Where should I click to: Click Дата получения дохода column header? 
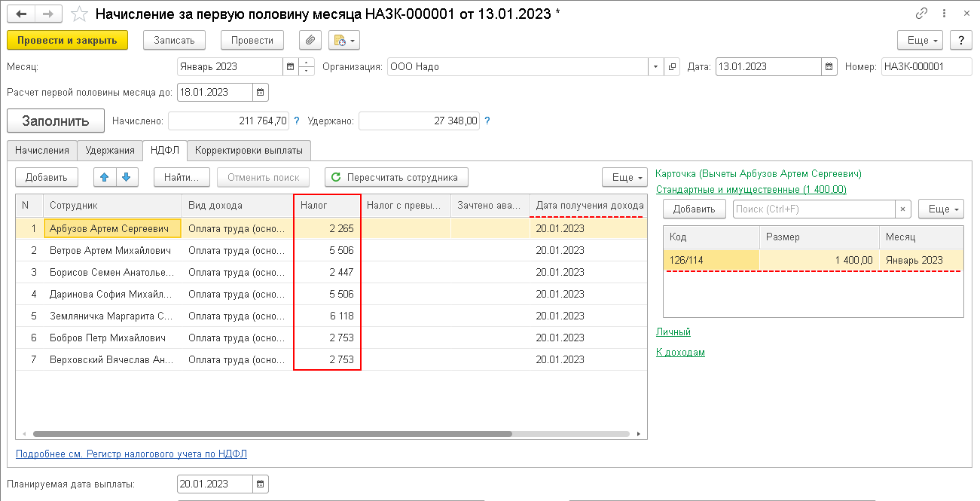[x=588, y=205]
